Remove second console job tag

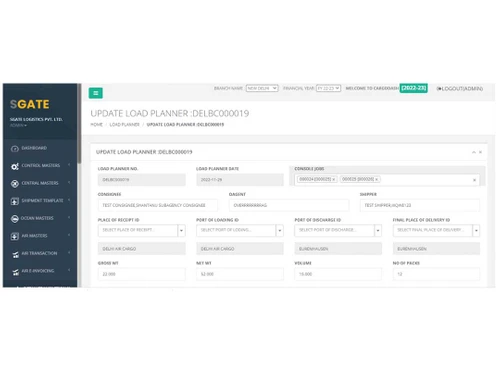tap(377, 180)
